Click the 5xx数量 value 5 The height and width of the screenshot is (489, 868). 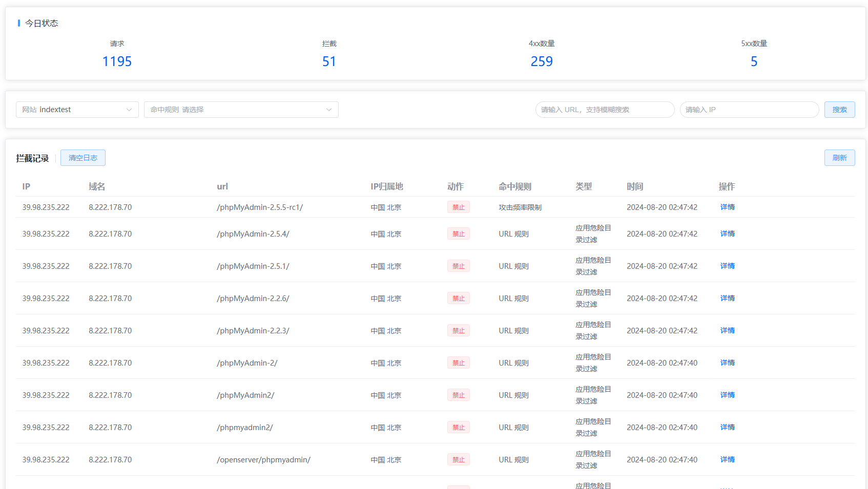point(754,61)
